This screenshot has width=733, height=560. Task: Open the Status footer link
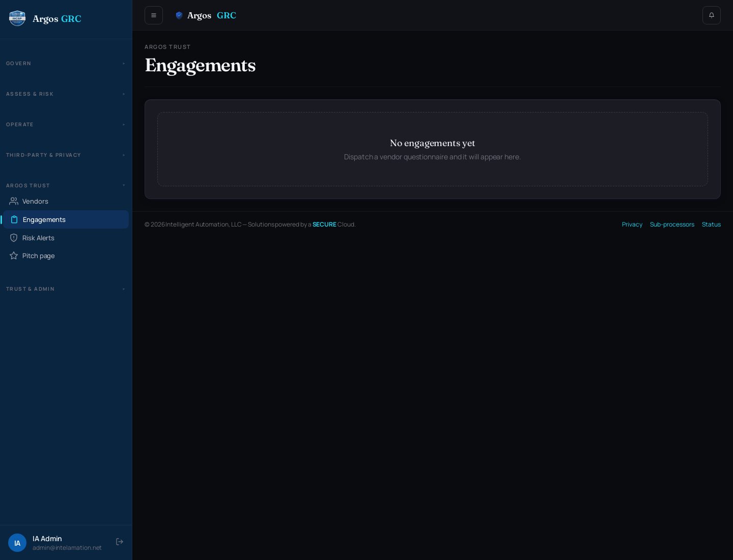pos(711,225)
